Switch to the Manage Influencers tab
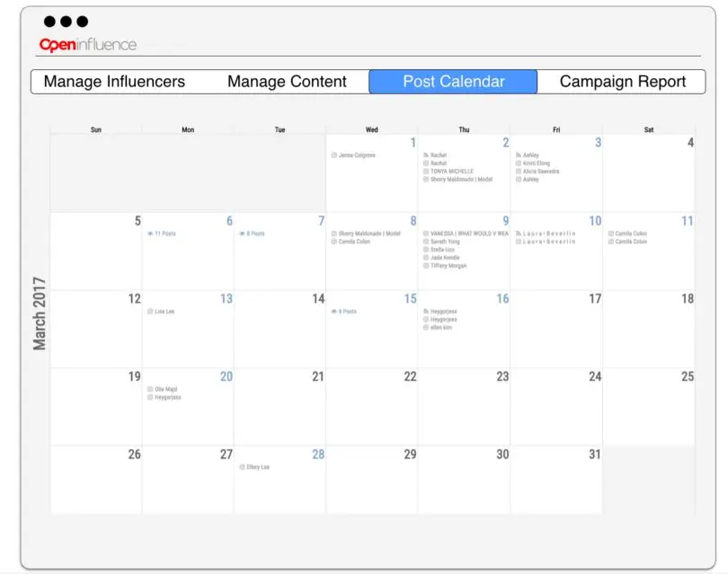The height and width of the screenshot is (574, 728). pos(114,82)
